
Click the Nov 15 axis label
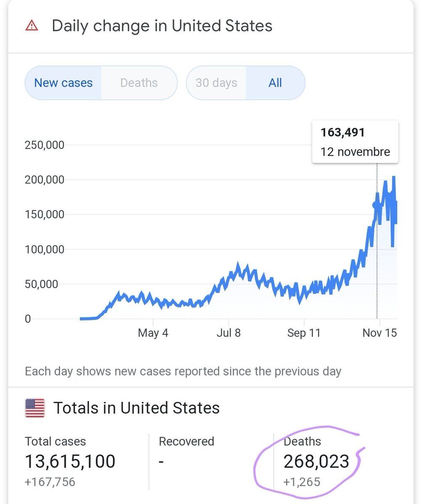(x=379, y=333)
